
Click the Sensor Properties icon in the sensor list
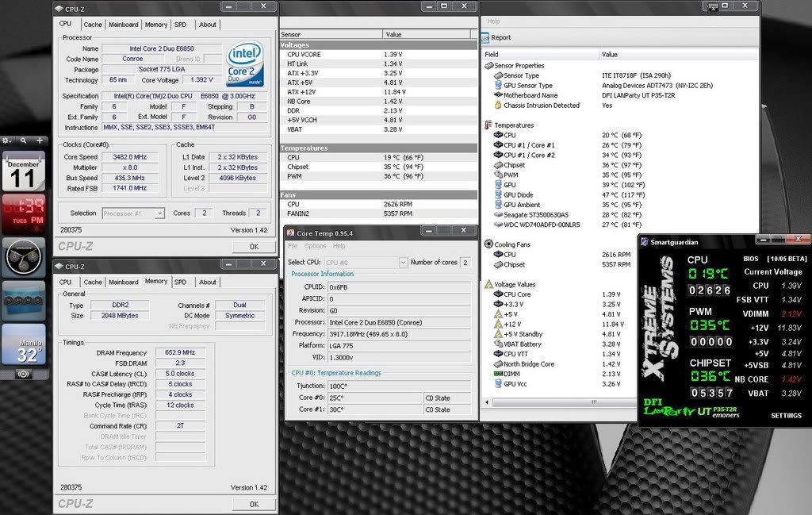tap(488, 66)
